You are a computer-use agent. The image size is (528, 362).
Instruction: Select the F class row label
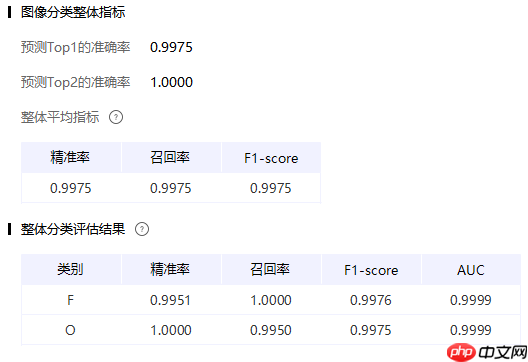pos(70,300)
